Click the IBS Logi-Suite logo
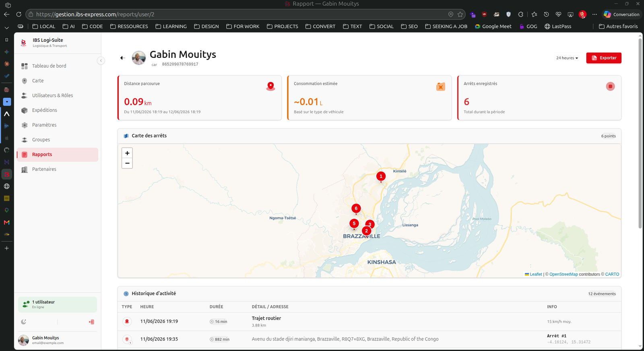This screenshot has height=351, width=644. point(24,42)
